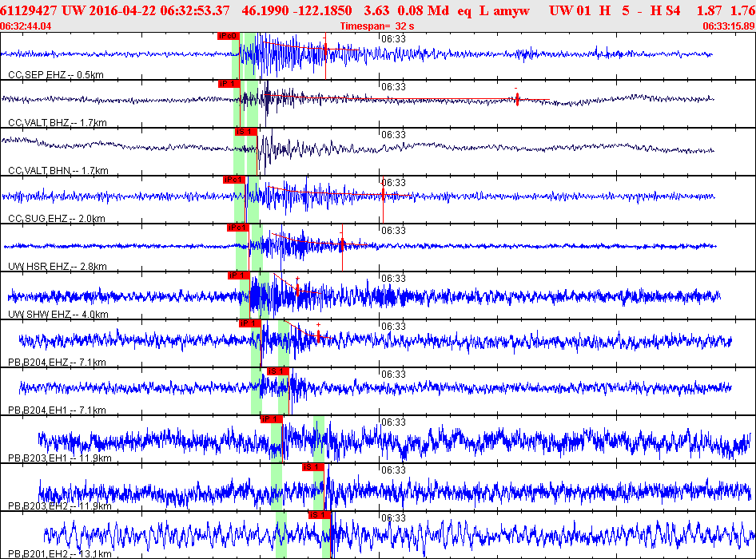Select the iS 1 pick flag on PB.B204 EH1

point(278,371)
